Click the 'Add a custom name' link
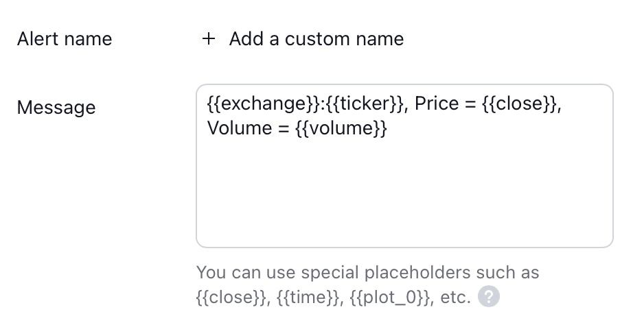644x325 pixels. (316, 39)
